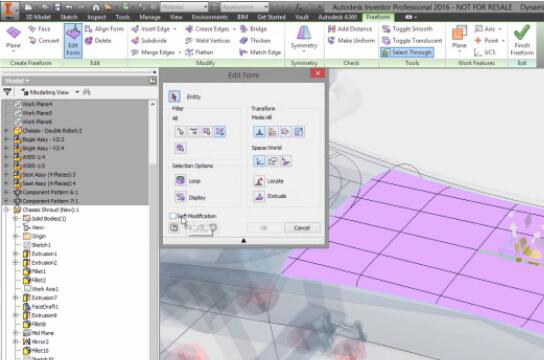
Task: Open the Appearance selector in quick access bar
Action: pos(244,7)
